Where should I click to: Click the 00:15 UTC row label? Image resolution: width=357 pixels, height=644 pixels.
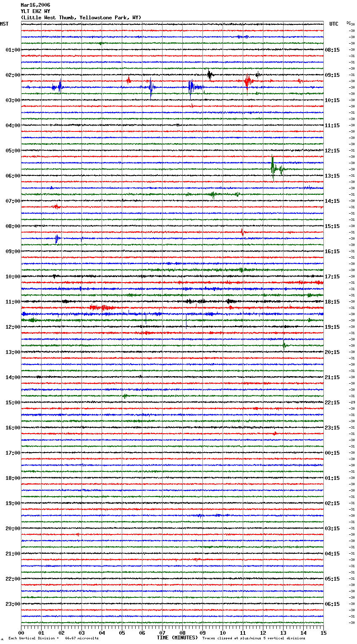click(332, 453)
